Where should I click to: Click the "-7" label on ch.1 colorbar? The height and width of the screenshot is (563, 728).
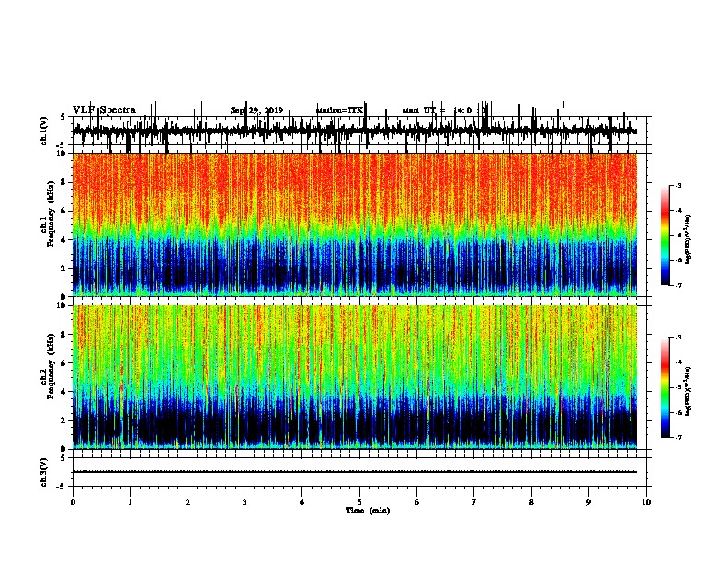point(677,285)
